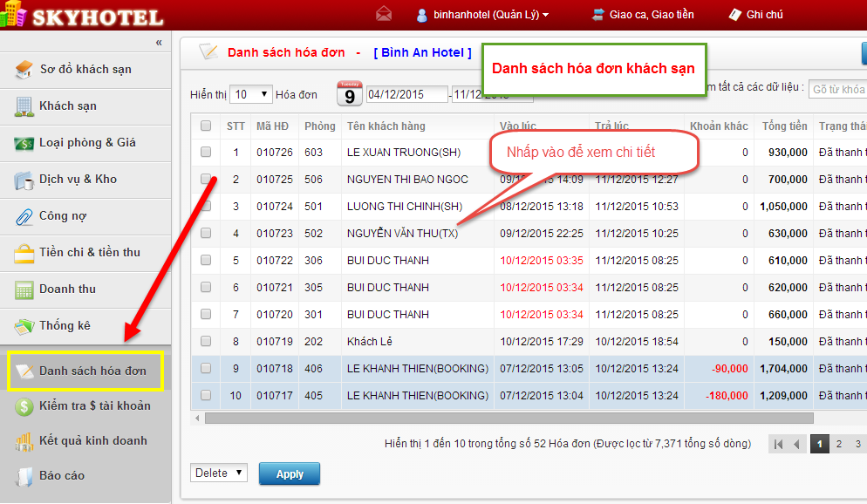This screenshot has height=504, width=867.
Task: Expand the Delete bulk action dropdown
Action: pos(218,473)
